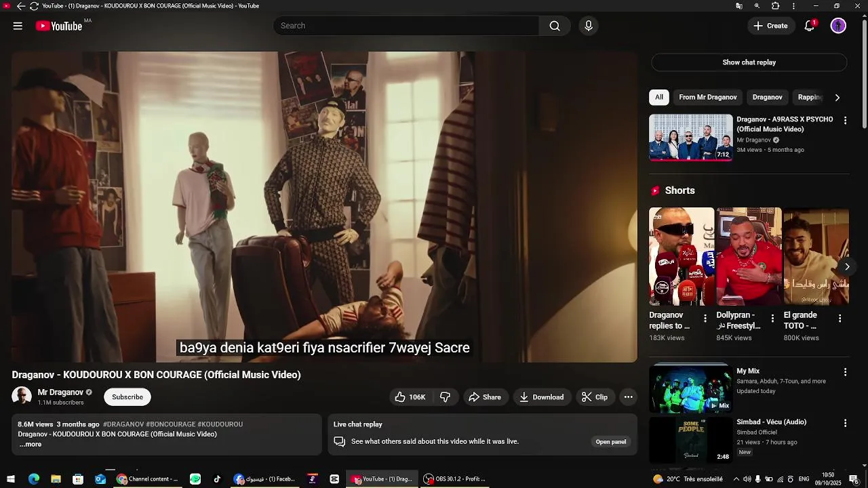Switch to the OBS 30.1.2 taskbar window
The height and width of the screenshot is (488, 868).
click(455, 479)
